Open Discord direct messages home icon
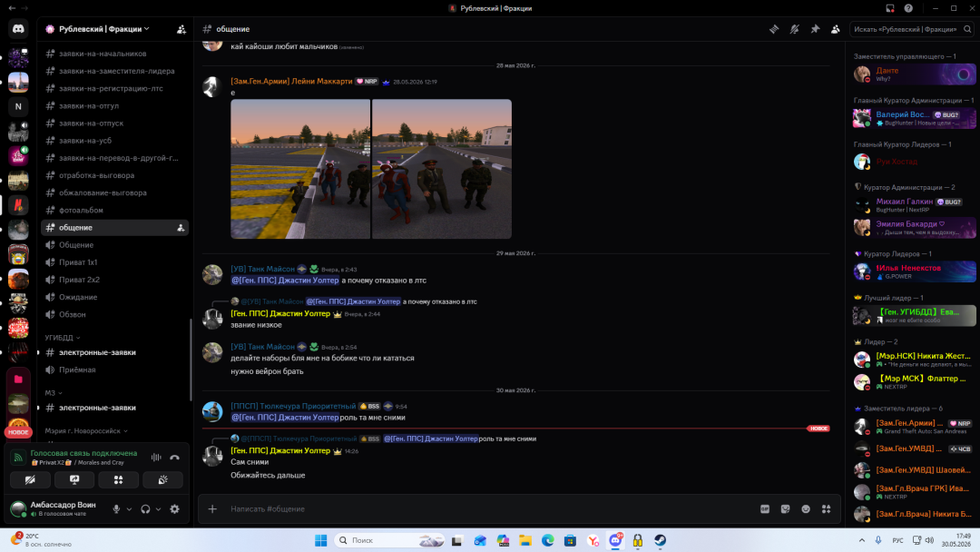Screen dimensions: 980x552 18,29
